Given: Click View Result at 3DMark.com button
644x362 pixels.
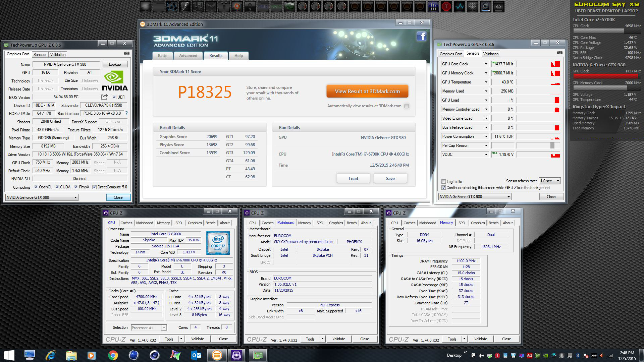Looking at the screenshot, I should pos(367,91).
